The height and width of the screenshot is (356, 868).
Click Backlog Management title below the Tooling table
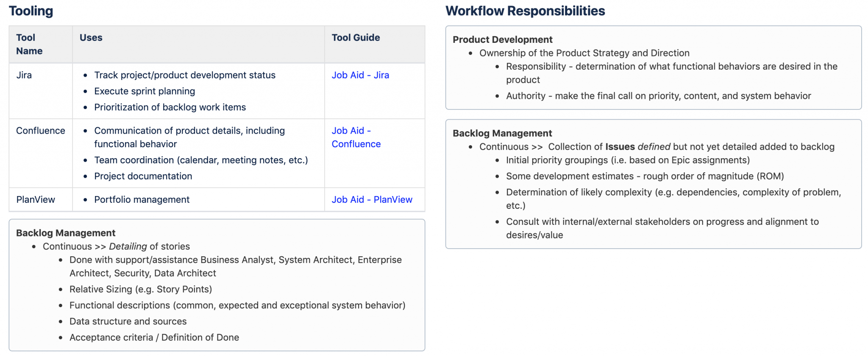click(66, 233)
